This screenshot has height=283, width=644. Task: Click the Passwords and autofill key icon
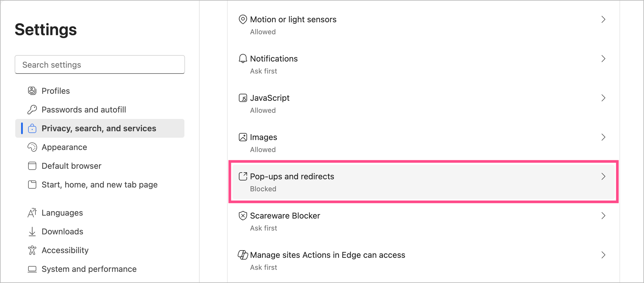pyautogui.click(x=32, y=110)
